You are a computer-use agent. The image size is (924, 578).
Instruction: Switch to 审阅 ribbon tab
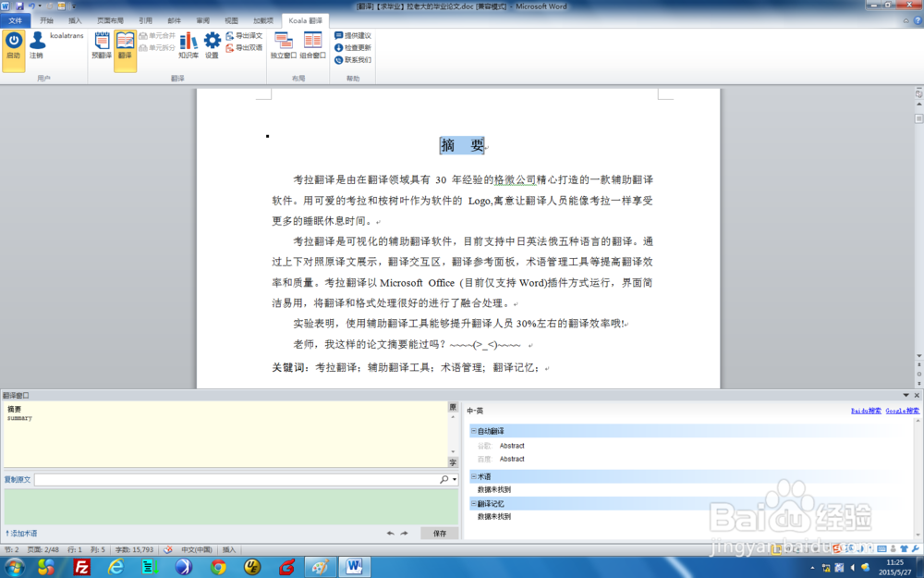pos(202,20)
